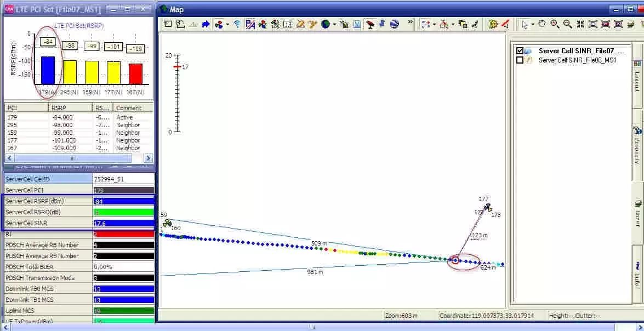Select the pointer arrow tool
This screenshot has height=331, width=644.
[x=525, y=24]
